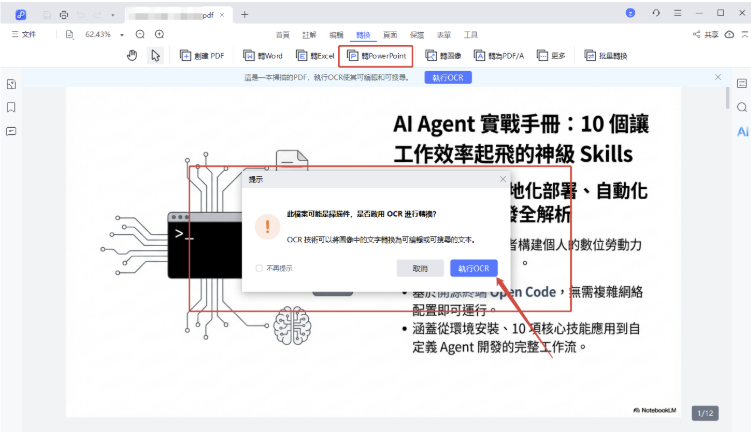The height and width of the screenshot is (432, 751).
Task: Switch to the 註解 Comment tab
Action: (x=309, y=35)
